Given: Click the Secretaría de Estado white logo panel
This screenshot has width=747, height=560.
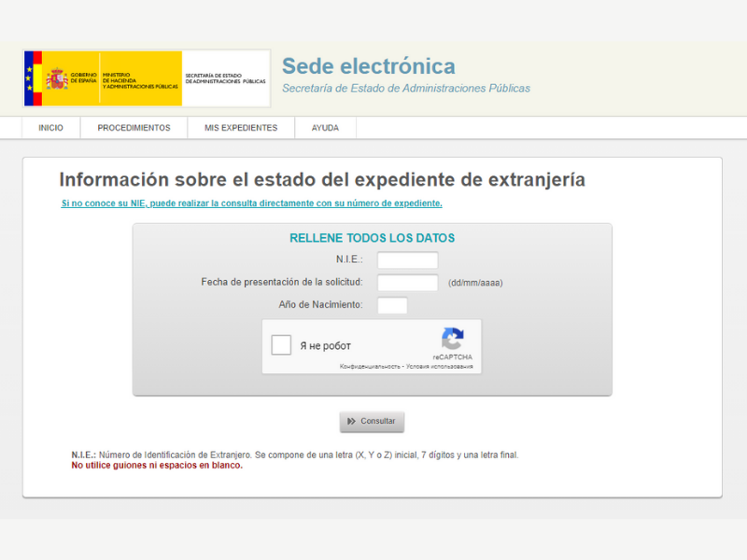Looking at the screenshot, I should [225, 79].
